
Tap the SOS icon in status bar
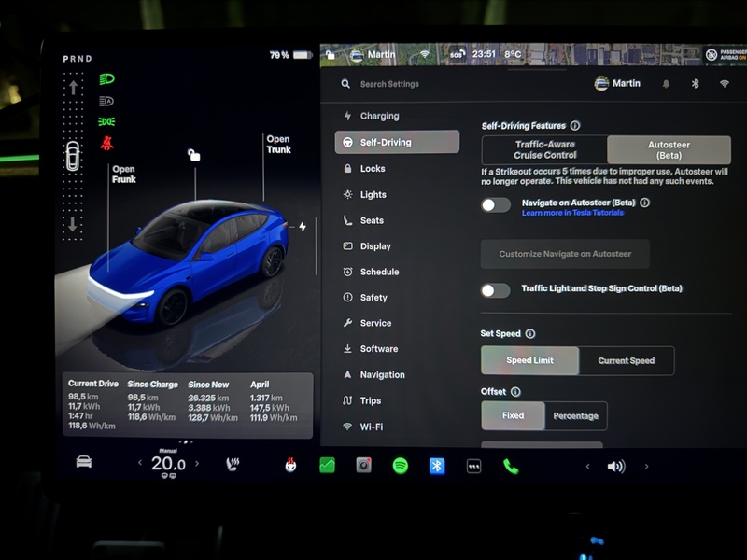(x=457, y=55)
